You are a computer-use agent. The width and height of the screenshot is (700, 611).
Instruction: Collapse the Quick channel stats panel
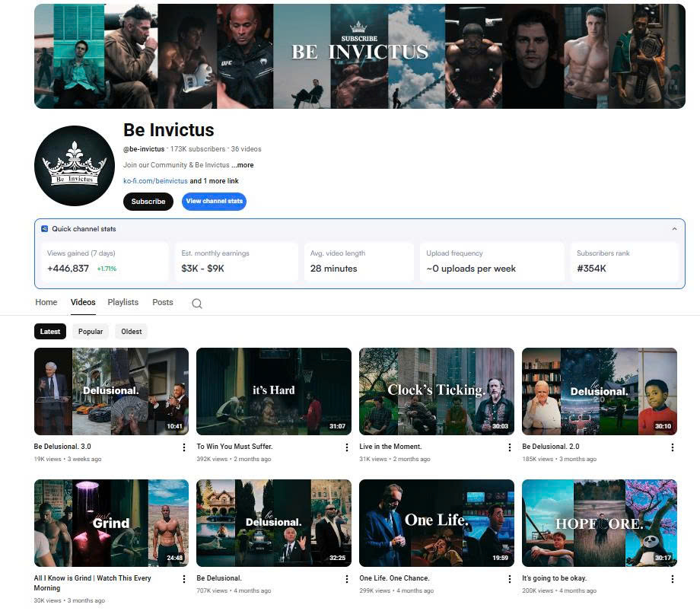[x=674, y=229]
